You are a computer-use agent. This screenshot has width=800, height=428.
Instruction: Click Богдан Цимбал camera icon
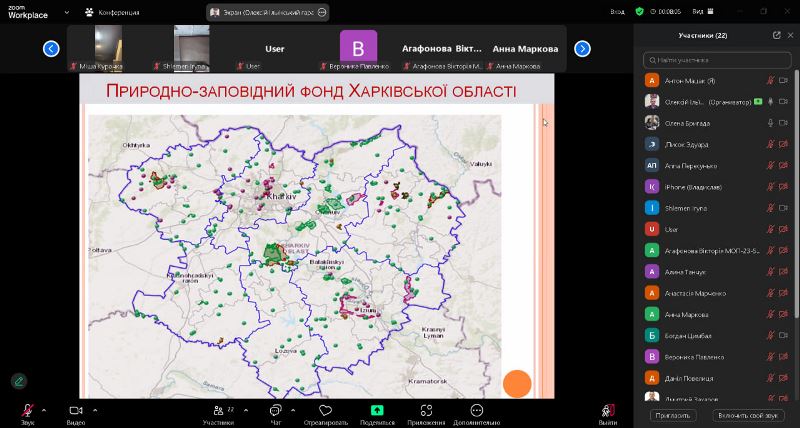click(x=783, y=336)
